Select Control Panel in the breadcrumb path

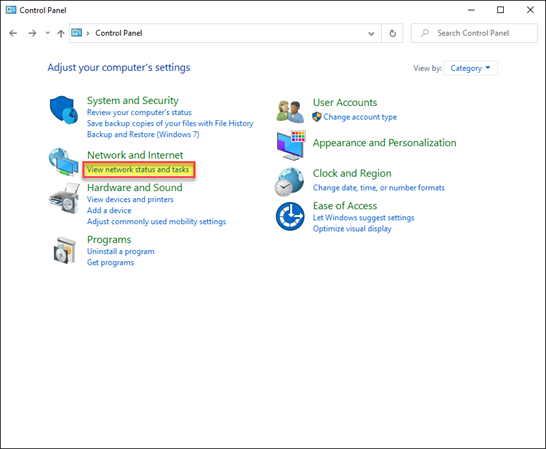[x=119, y=33]
